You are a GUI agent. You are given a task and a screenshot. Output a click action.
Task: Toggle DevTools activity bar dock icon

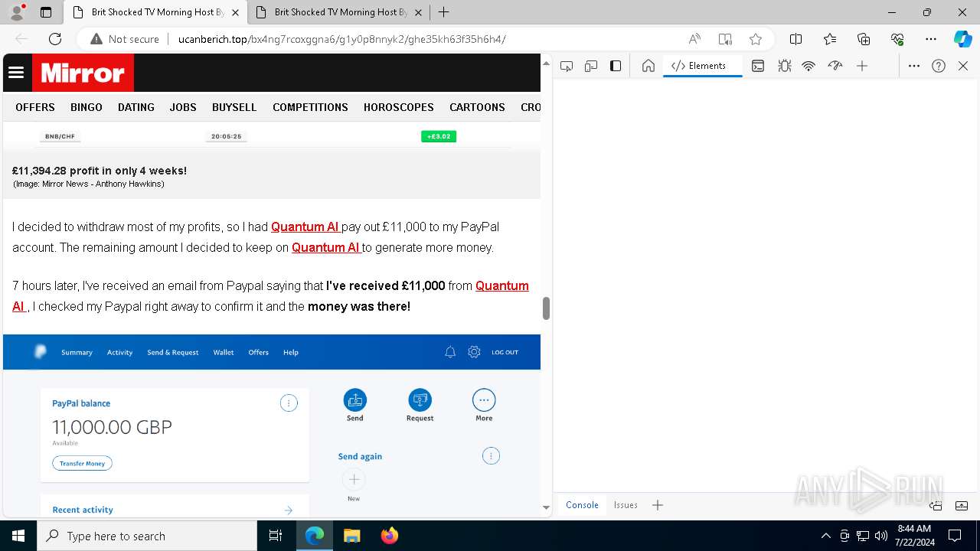[x=616, y=66]
